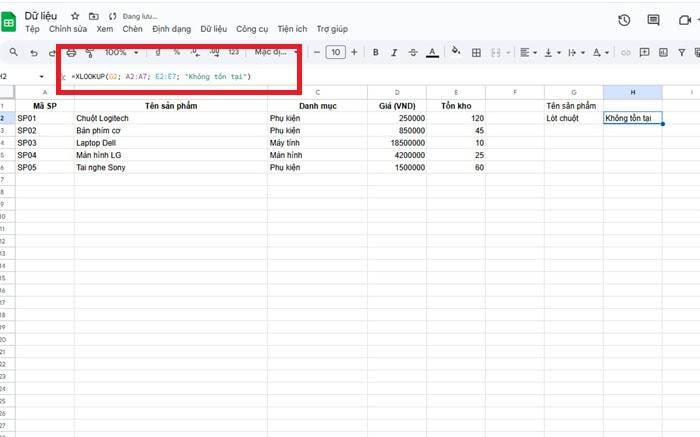The image size is (700, 437).
Task: Open the Định dạng menu
Action: pyautogui.click(x=171, y=29)
